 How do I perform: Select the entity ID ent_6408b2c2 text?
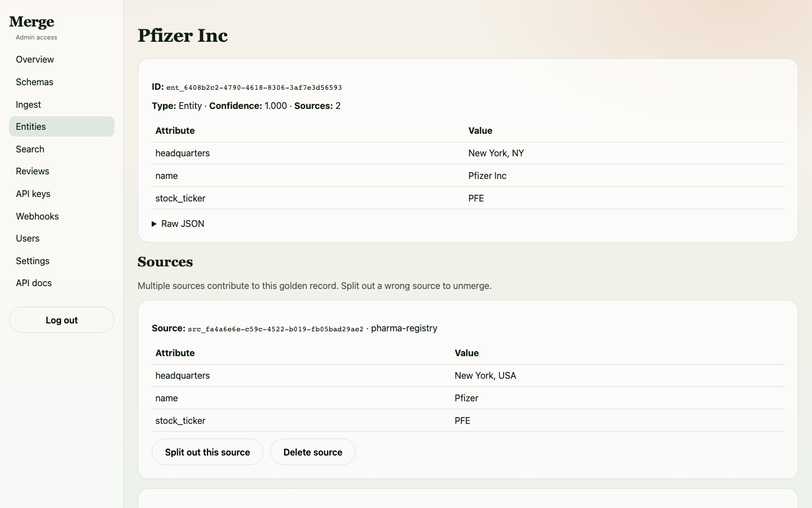(x=254, y=87)
